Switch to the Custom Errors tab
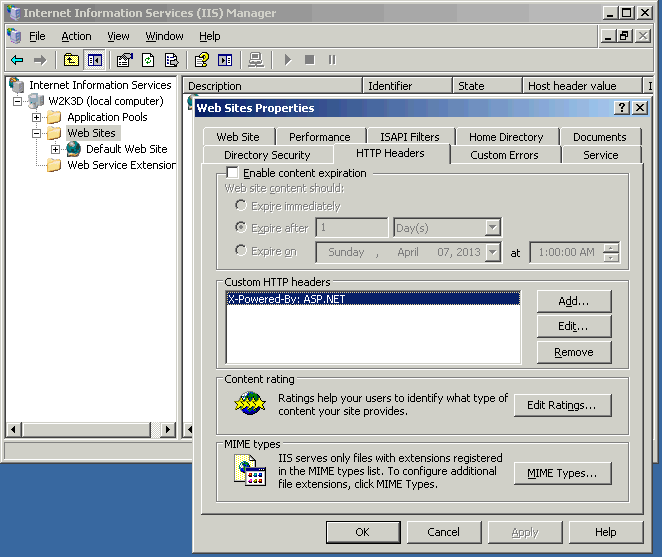 click(x=504, y=155)
